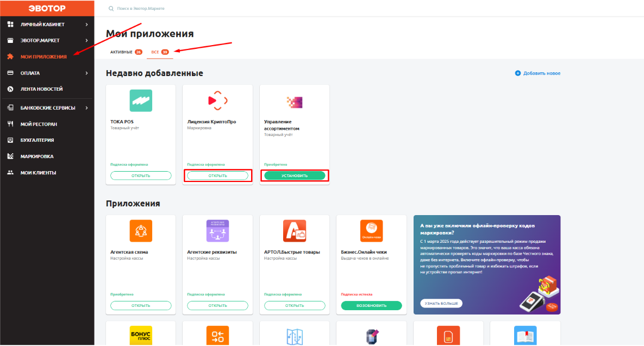Viewport: 644px width, 346px height.
Task: Click the Лента новостей feed icon
Action: pos(11,89)
